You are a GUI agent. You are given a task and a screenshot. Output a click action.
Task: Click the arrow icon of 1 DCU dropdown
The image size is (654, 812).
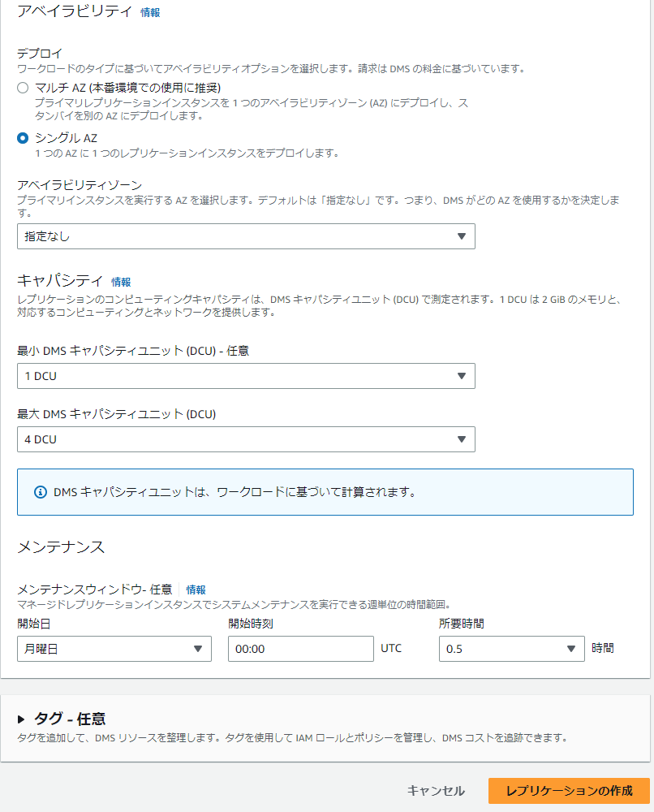coord(462,376)
